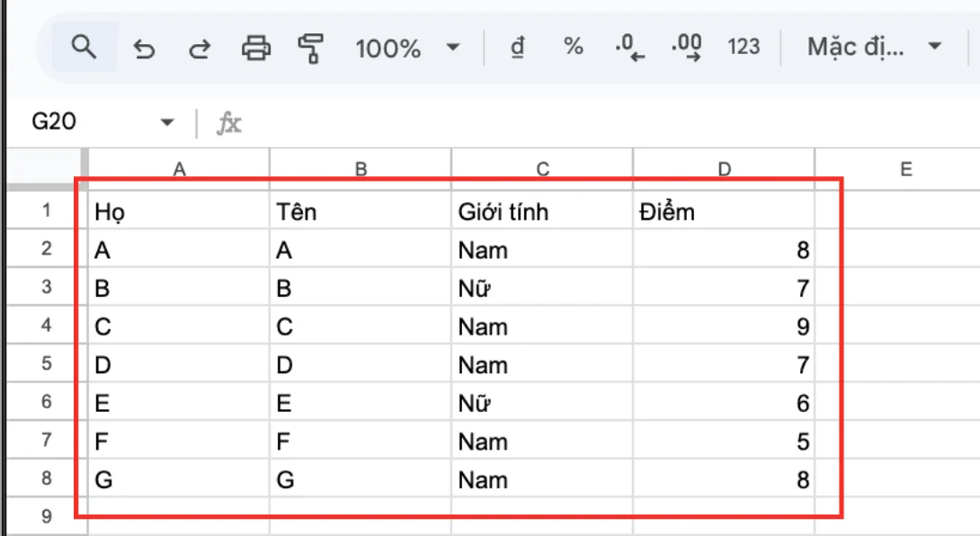This screenshot has height=536, width=980.
Task: Click the Nam cell in row 2
Action: tap(542, 249)
